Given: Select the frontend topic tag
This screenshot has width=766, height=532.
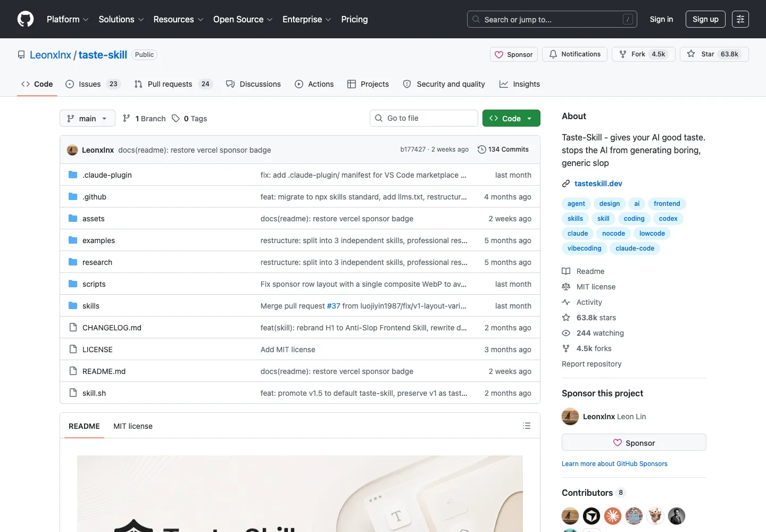Looking at the screenshot, I should [667, 204].
